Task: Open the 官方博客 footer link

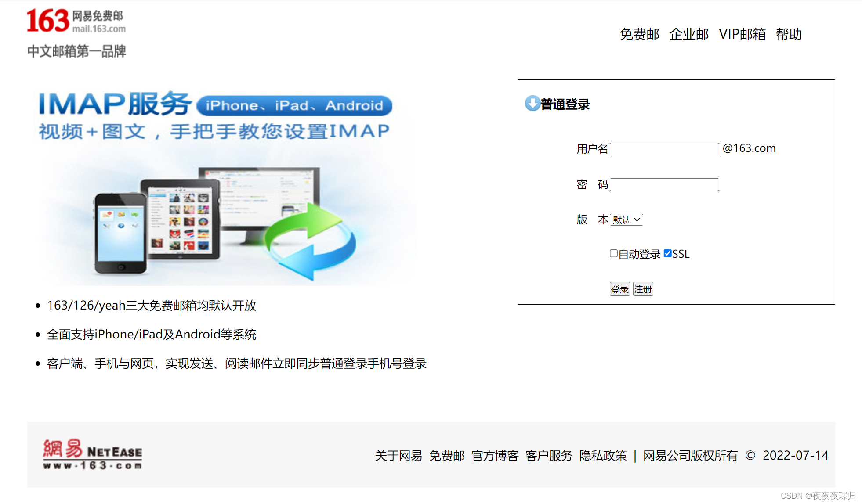Action: 495,456
